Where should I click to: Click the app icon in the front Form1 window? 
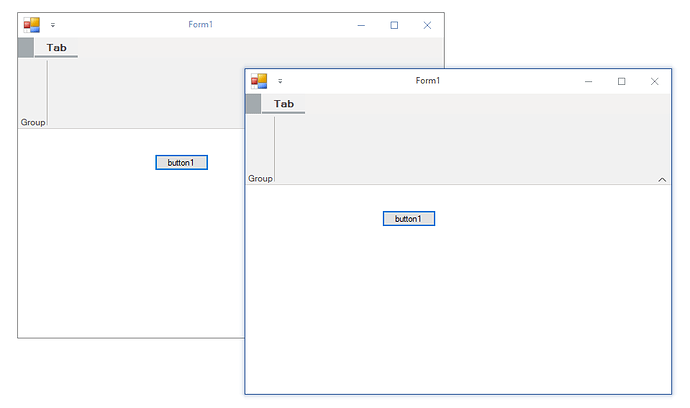click(x=259, y=81)
